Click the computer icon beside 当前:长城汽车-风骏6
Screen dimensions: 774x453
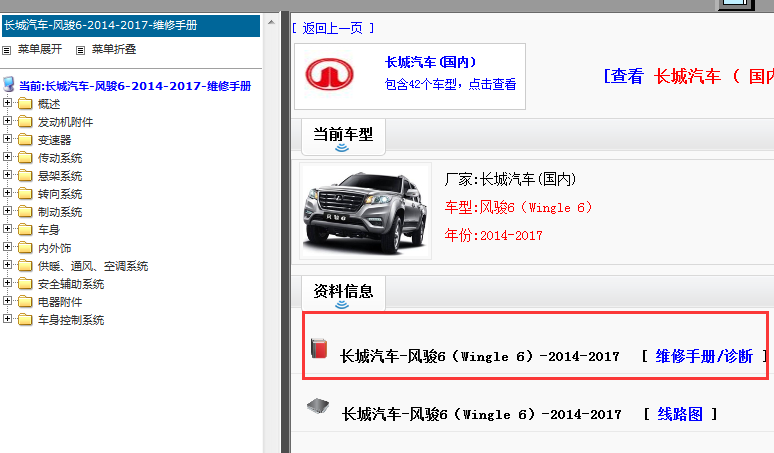click(x=8, y=84)
